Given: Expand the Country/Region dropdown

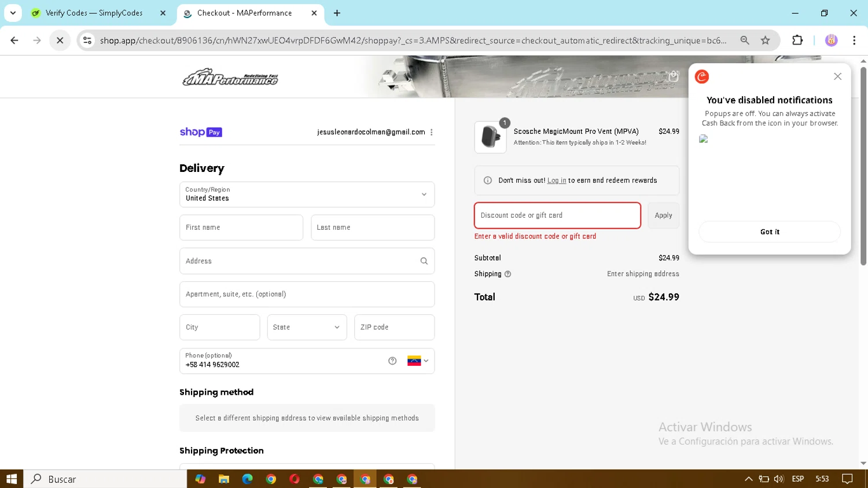Looking at the screenshot, I should coord(307,195).
